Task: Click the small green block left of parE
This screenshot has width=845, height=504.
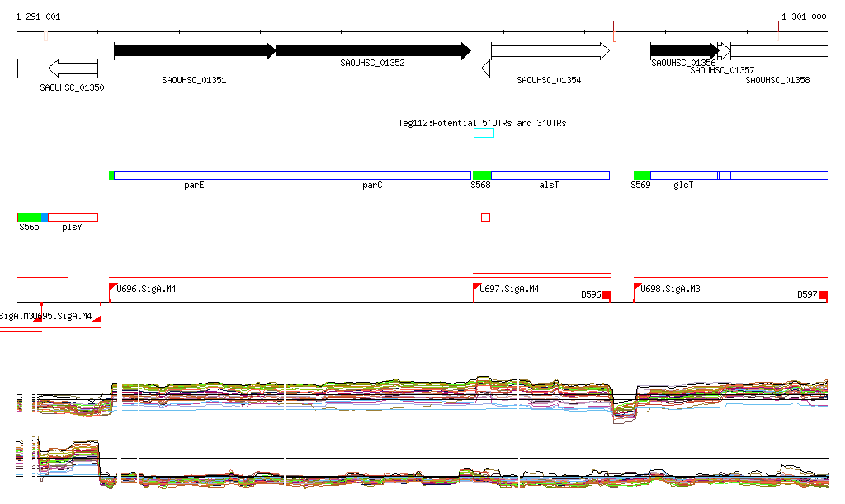Action: [x=111, y=175]
